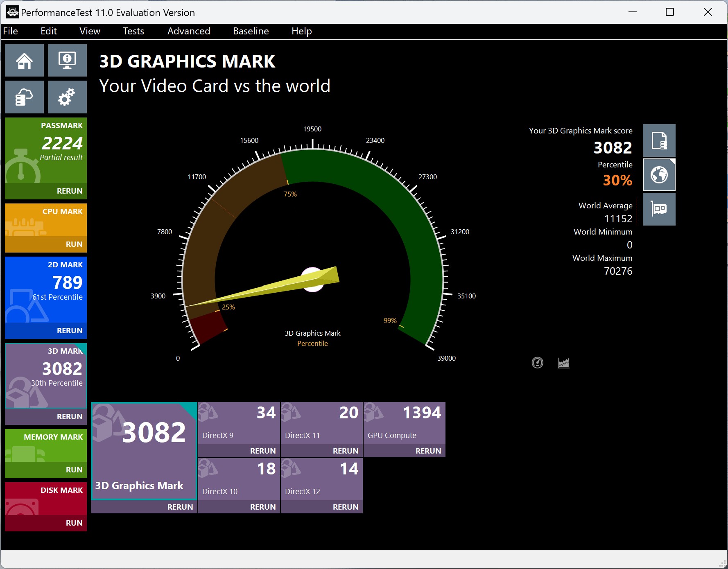The image size is (728, 569).
Task: Select the video card comparison icon
Action: tap(659, 209)
